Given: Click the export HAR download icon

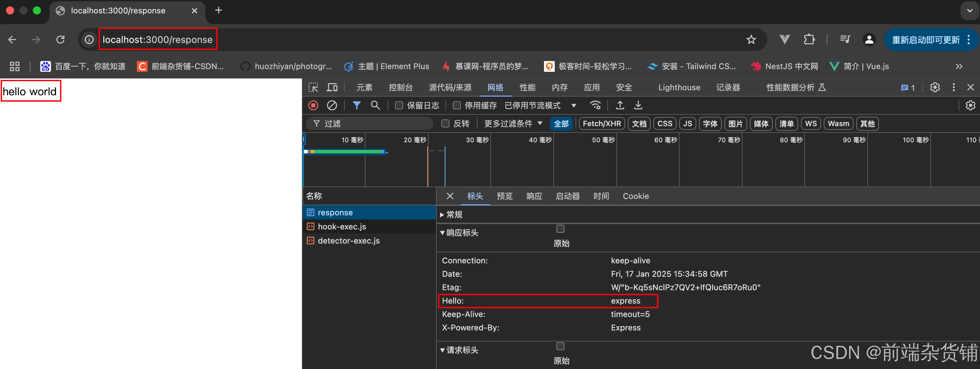Looking at the screenshot, I should click(638, 105).
